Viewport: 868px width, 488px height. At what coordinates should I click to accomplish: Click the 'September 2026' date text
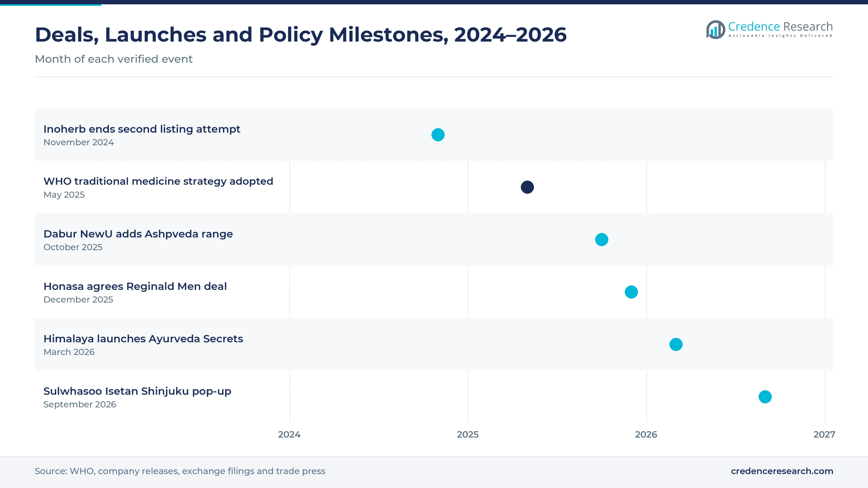[80, 404]
